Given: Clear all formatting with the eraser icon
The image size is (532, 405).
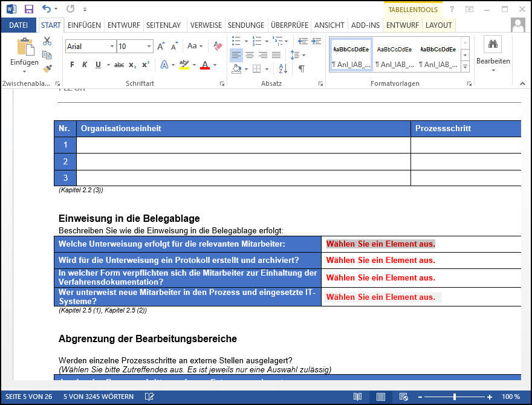Looking at the screenshot, I should tap(218, 47).
